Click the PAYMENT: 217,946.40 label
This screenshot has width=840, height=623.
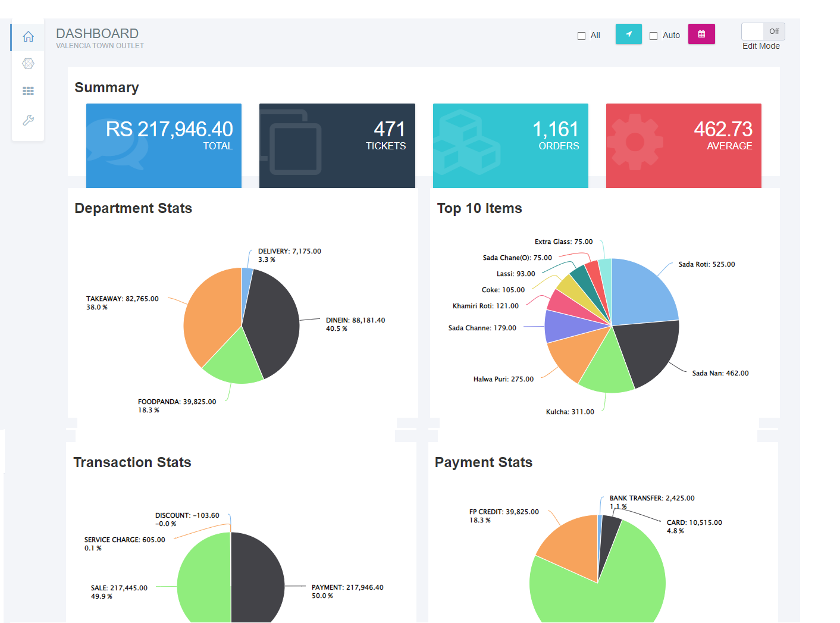[347, 587]
